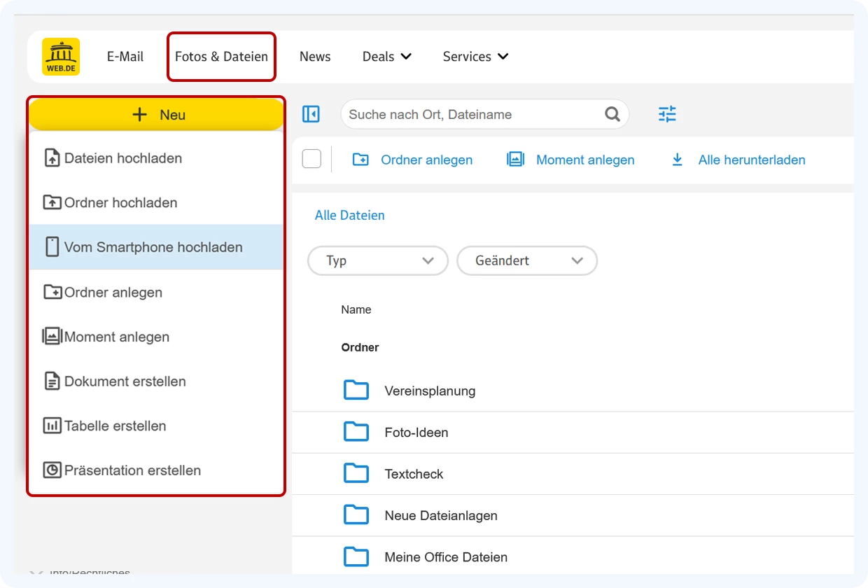Open the WEB.DE logo home

(61, 57)
